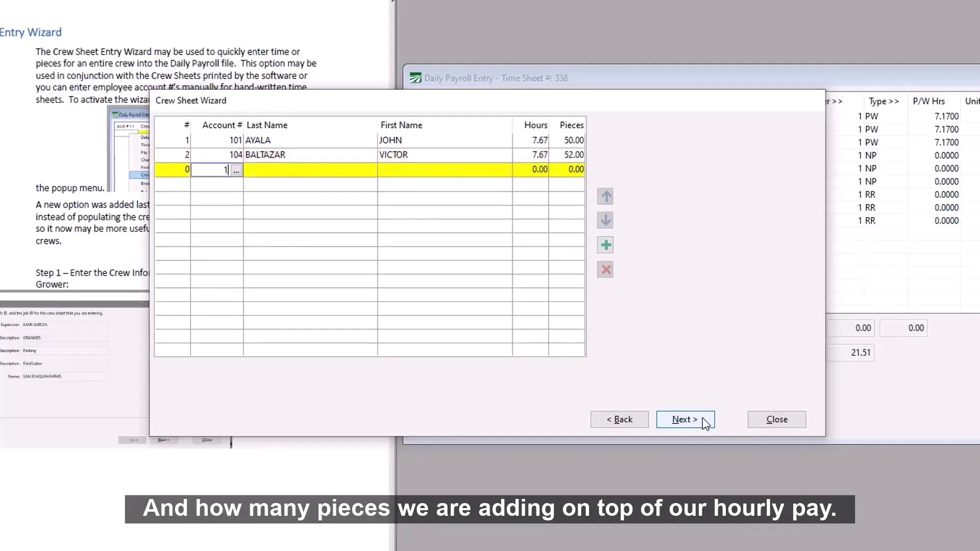Open the account lookup ellipsis button
Viewport: 980px width, 551px height.
point(236,170)
